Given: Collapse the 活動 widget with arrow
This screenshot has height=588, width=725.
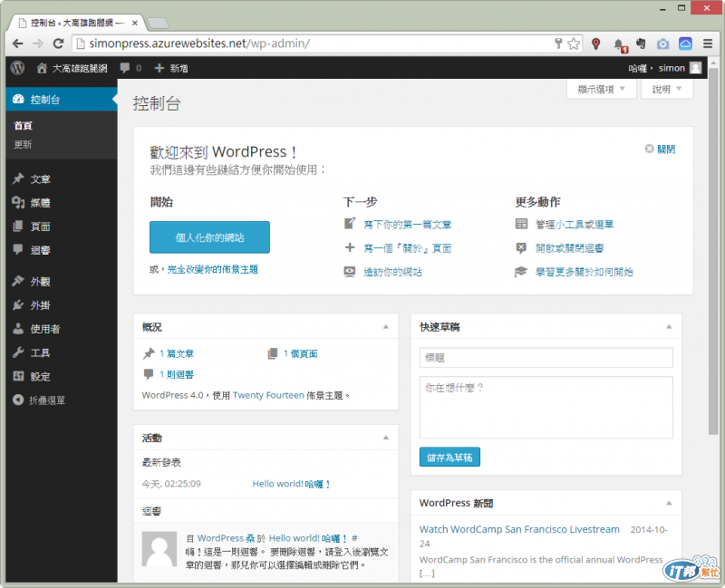Looking at the screenshot, I should pos(386,438).
